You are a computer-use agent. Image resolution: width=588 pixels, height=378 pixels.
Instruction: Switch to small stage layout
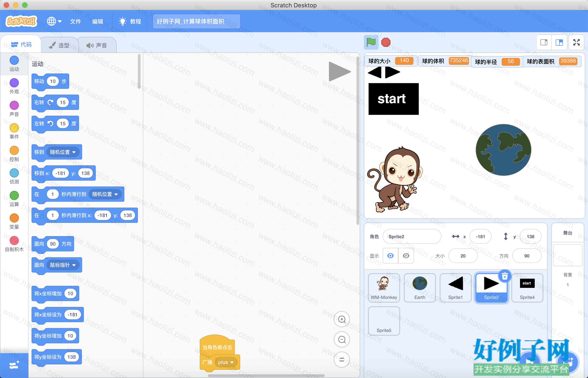click(x=544, y=43)
